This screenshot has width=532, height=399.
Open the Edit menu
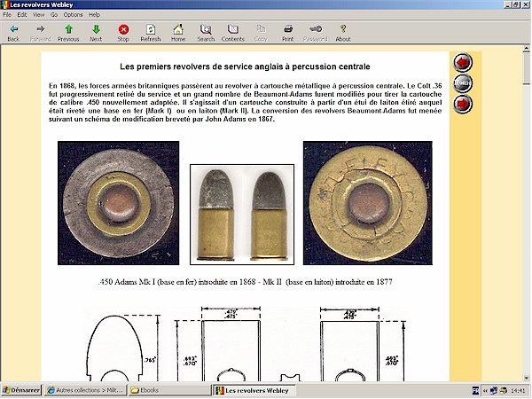[22, 14]
